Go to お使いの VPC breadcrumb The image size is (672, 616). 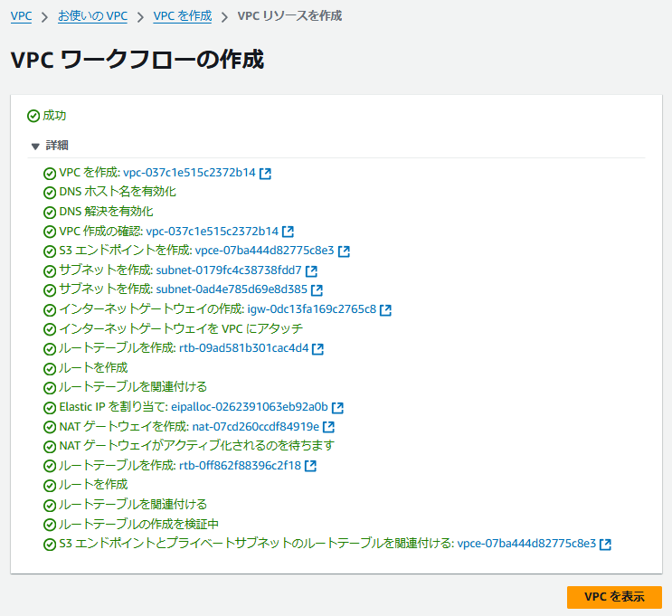pos(92,16)
